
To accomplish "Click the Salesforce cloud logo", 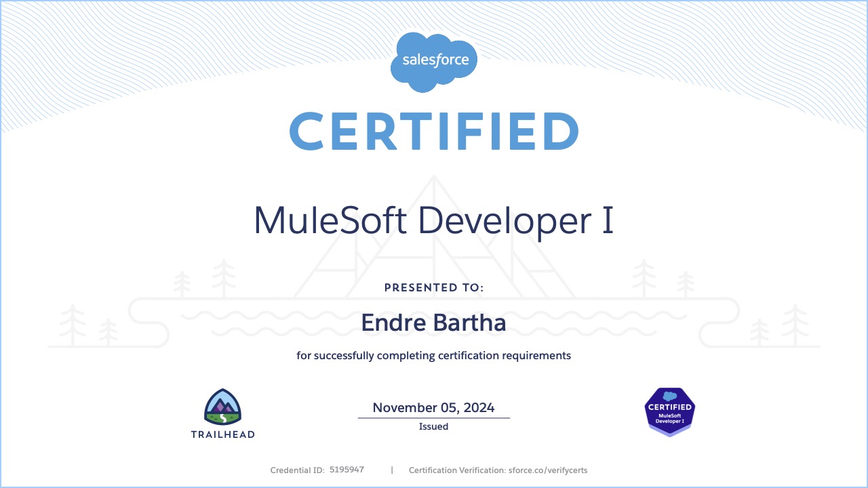I will (x=434, y=61).
